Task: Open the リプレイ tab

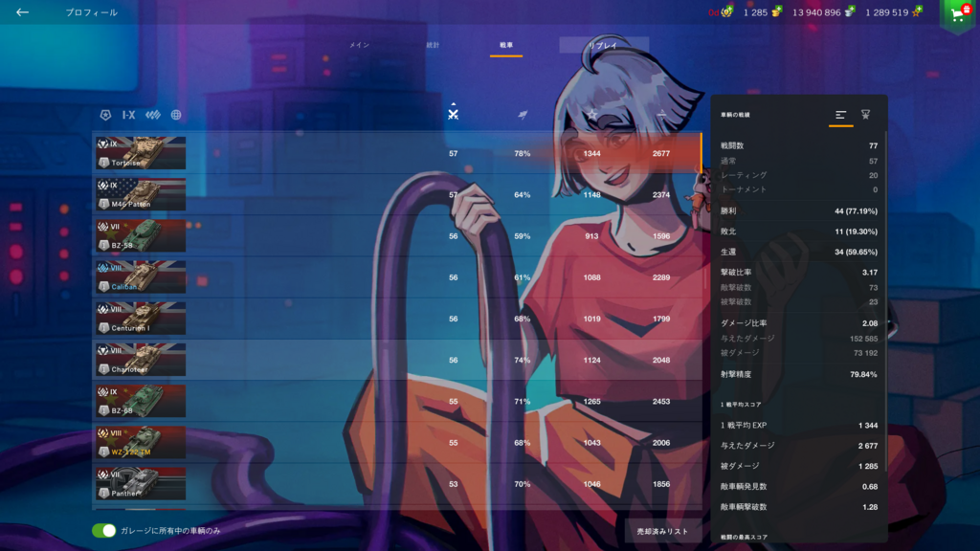Action: [x=603, y=45]
